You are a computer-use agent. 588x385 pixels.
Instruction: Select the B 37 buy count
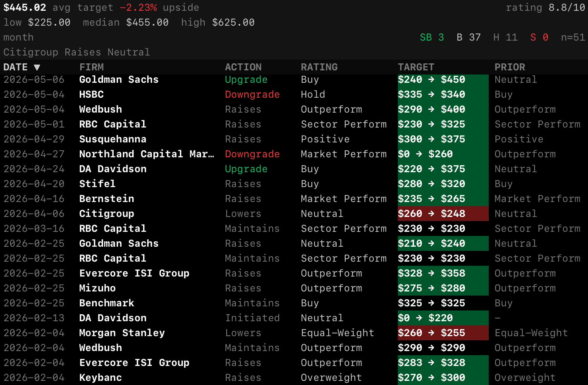[468, 37]
